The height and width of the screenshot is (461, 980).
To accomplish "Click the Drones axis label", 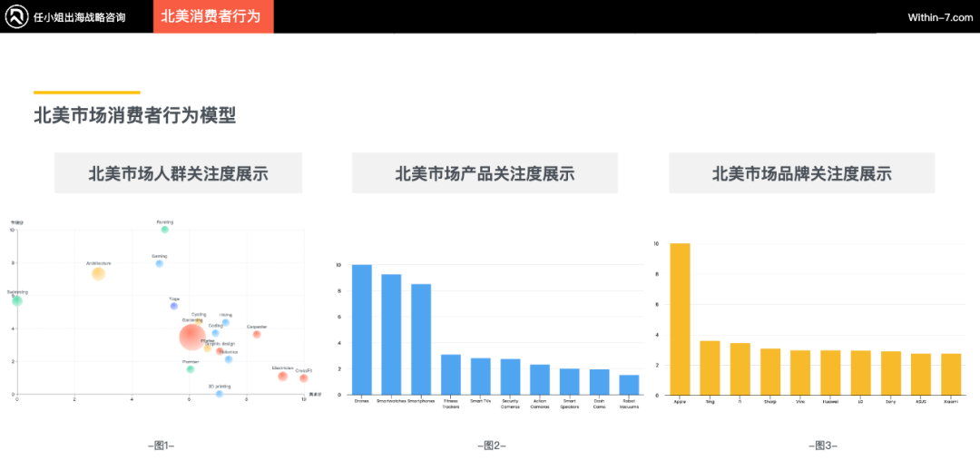I will (x=362, y=401).
